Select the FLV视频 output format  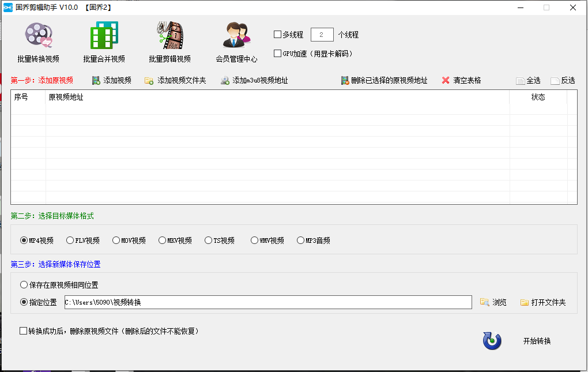tap(69, 240)
